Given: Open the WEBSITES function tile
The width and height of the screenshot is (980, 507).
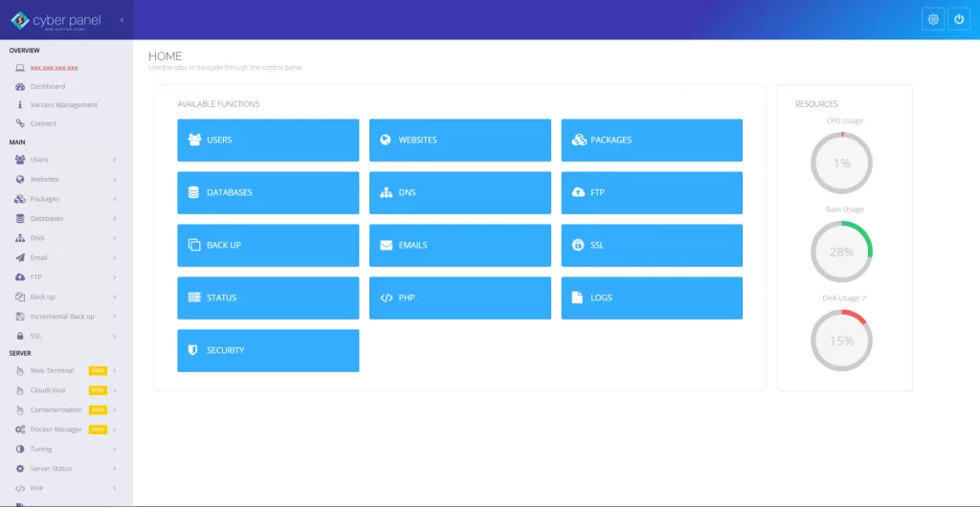Looking at the screenshot, I should (x=460, y=140).
